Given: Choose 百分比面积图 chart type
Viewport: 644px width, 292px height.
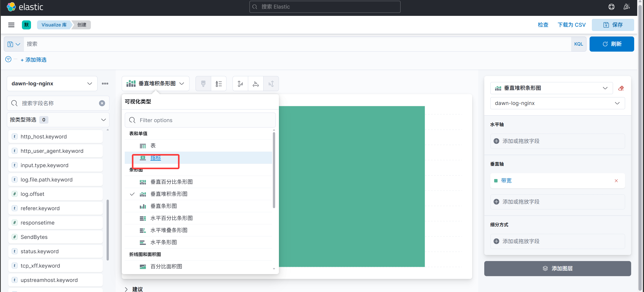Looking at the screenshot, I should point(199,267).
